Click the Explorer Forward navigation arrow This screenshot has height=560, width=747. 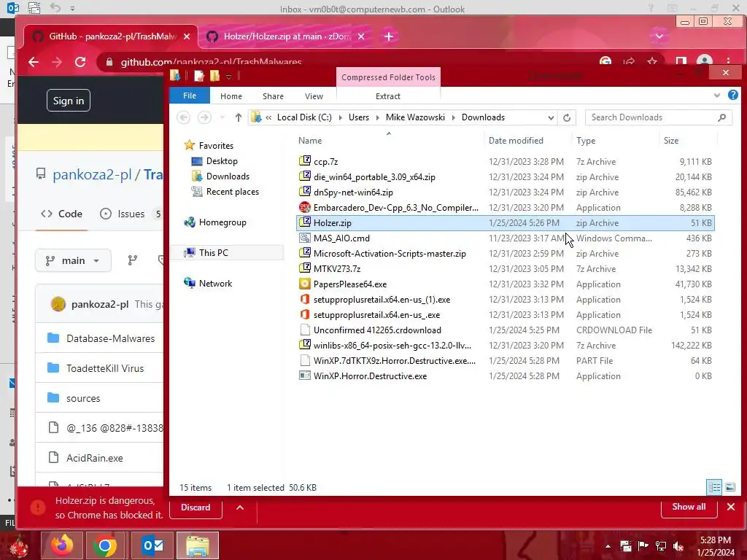point(204,117)
